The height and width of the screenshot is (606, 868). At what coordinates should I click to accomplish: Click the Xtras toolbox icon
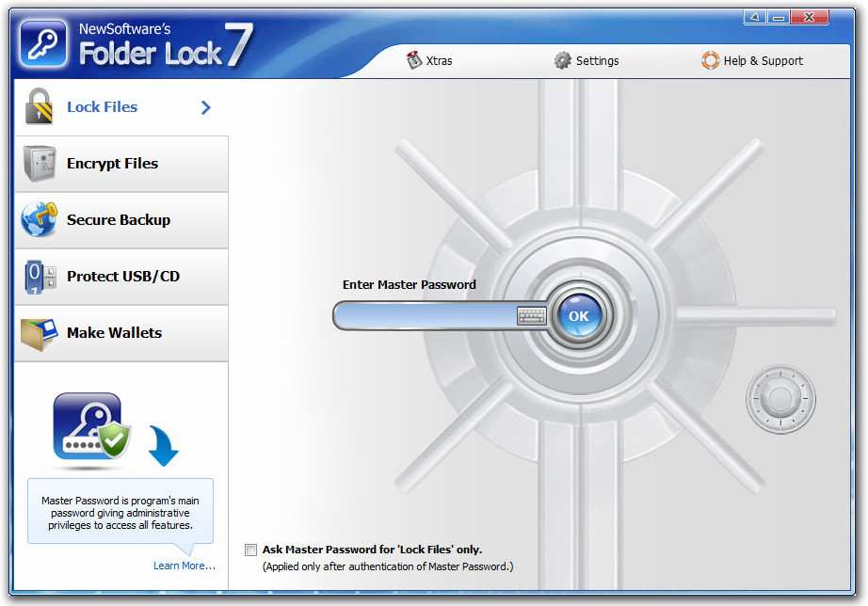(x=414, y=60)
